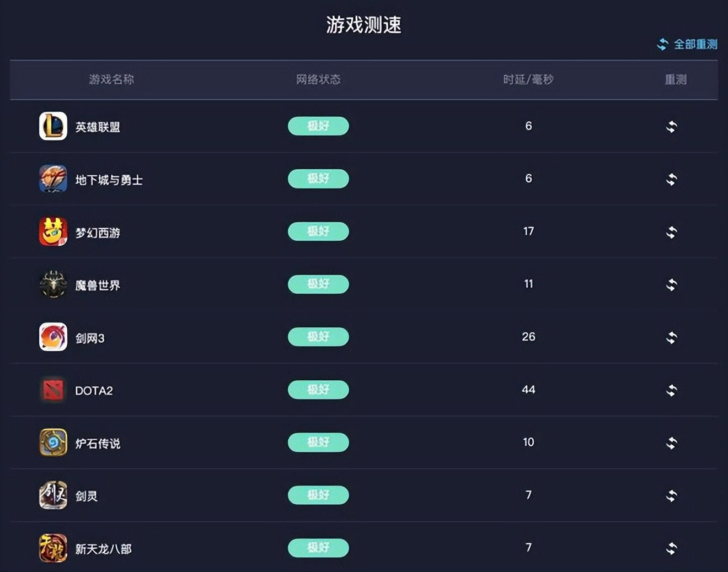Screen dimensions: 728x572
Task: Click the 新天龙八部 retest icon
Action: click(x=671, y=548)
